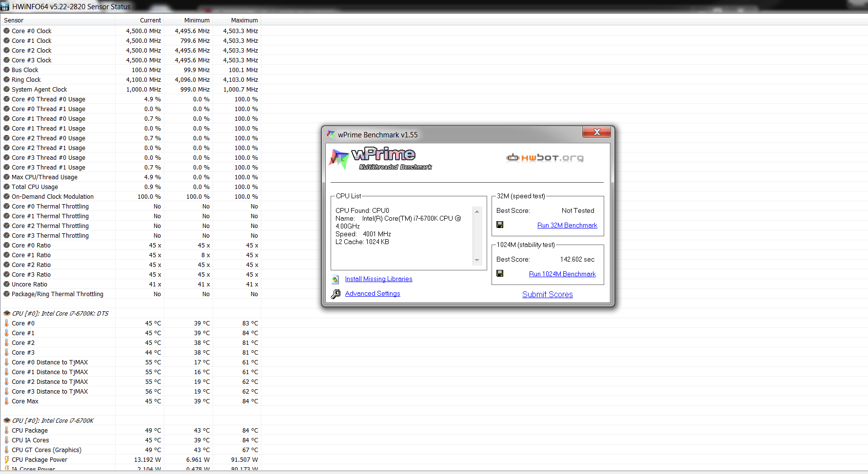Click the Install Missing Libraries icon
Viewport: 868px width, 474px height.
tap(335, 279)
